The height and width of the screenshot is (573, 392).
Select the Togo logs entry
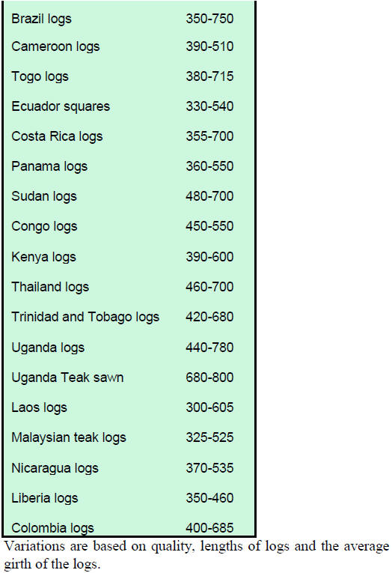(40, 76)
